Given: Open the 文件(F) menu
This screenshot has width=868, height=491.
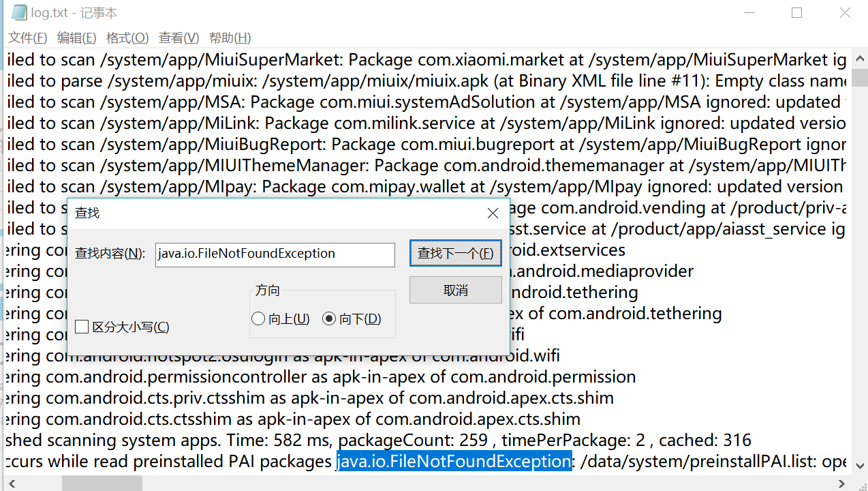Looking at the screenshot, I should [x=27, y=38].
